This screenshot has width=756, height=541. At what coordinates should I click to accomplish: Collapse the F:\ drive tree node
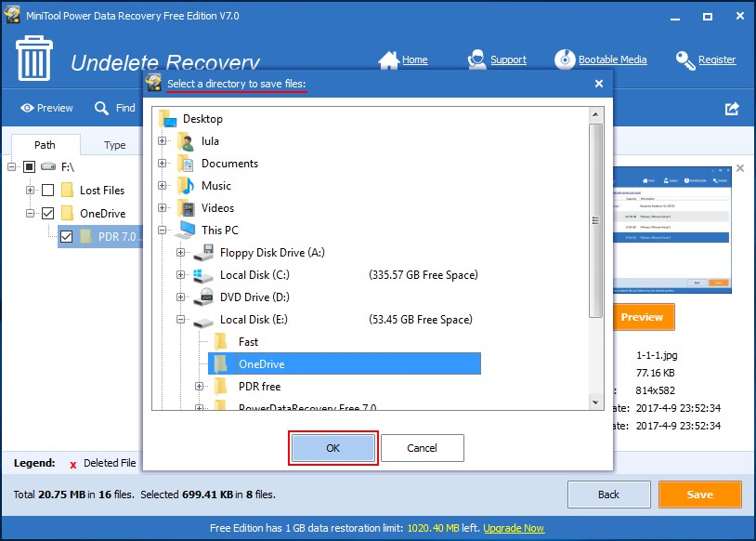tap(11, 167)
